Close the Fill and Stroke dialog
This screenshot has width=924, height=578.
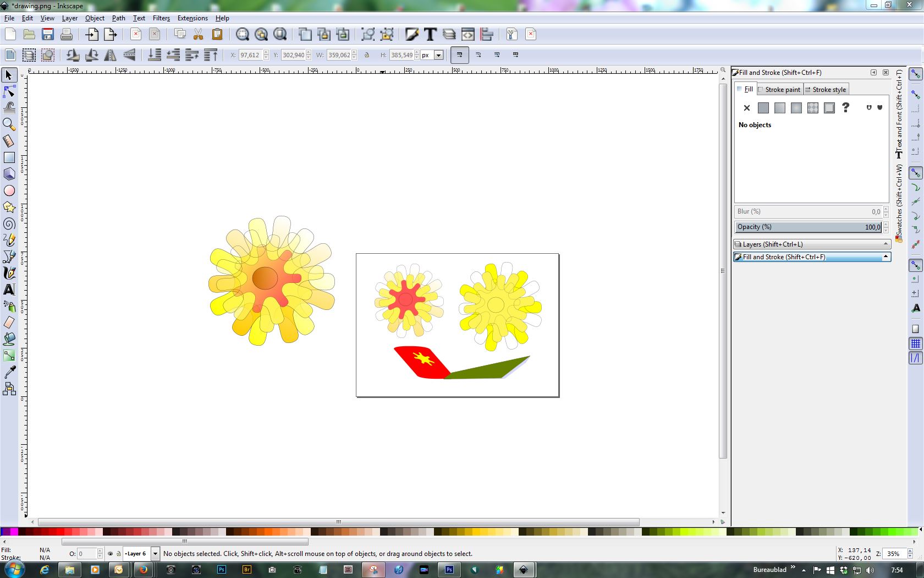tap(886, 73)
